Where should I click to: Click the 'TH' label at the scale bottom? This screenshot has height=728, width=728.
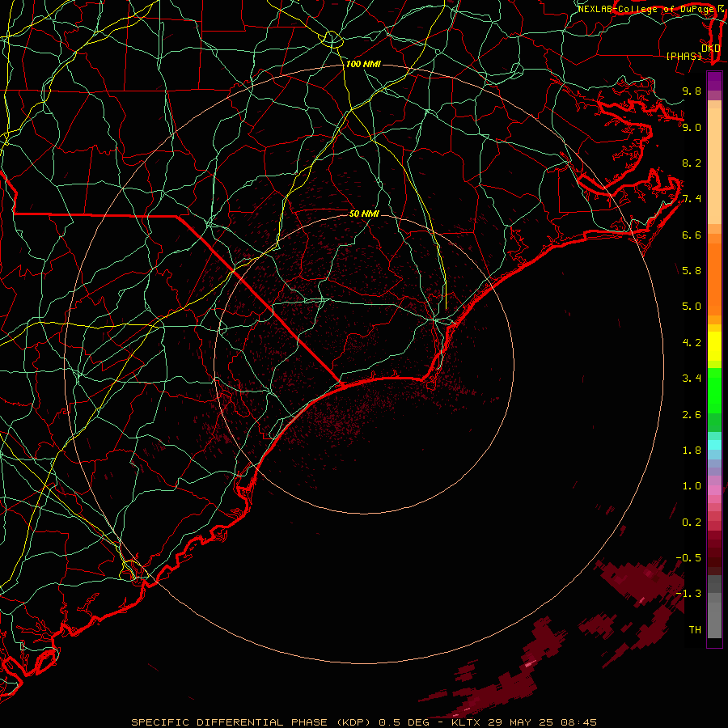695,630
